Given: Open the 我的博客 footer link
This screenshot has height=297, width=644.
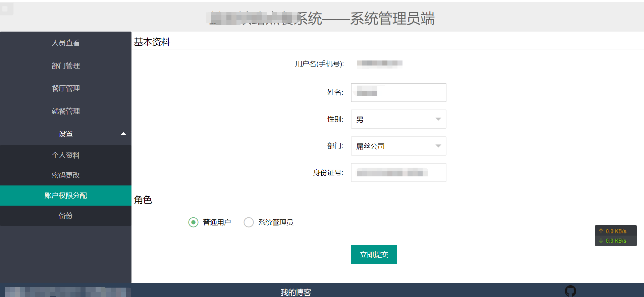Looking at the screenshot, I should [x=296, y=292].
